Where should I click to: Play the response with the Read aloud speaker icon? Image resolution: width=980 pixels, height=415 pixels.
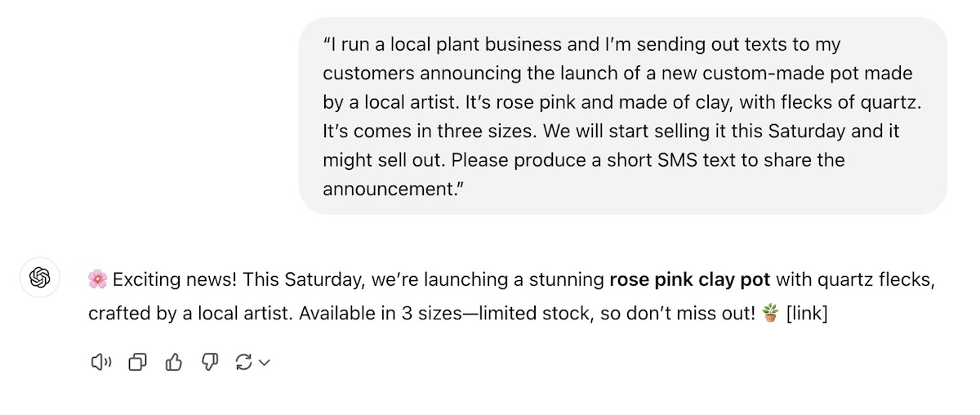tap(100, 362)
